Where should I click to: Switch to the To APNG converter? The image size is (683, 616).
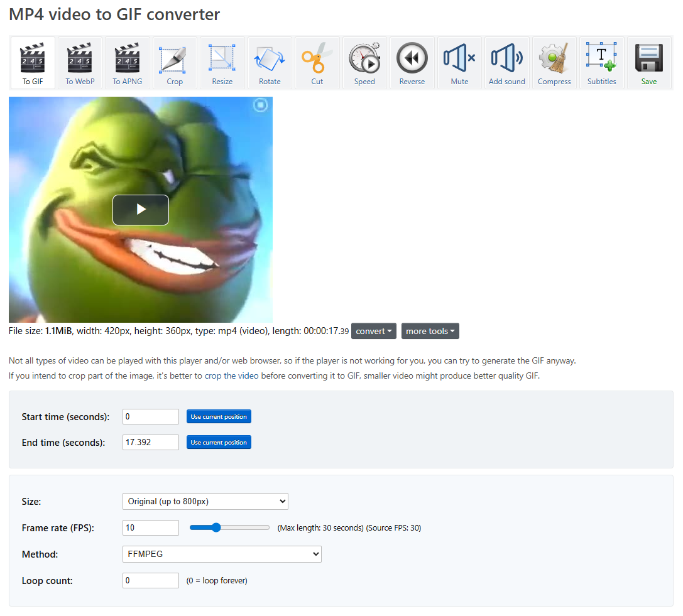click(x=127, y=63)
